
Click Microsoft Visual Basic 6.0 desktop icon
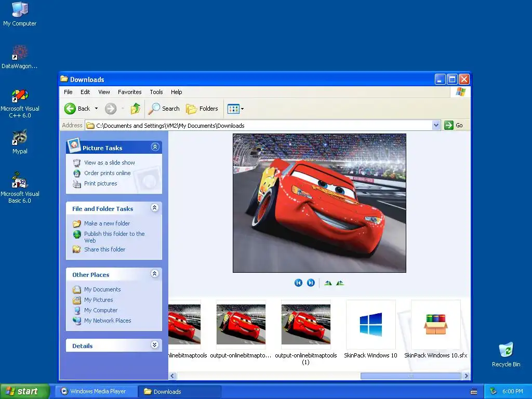[x=20, y=188]
